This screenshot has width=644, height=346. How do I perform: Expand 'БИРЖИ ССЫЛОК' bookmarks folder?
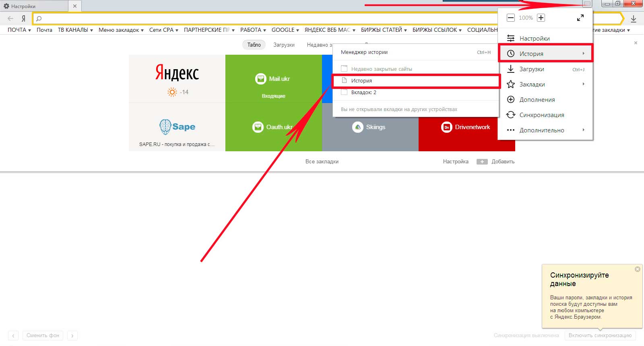click(x=437, y=30)
